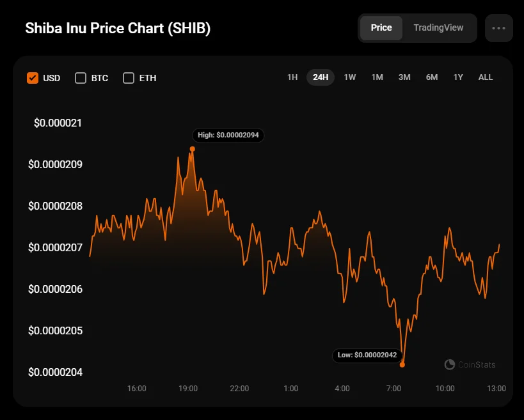Switch to the TradingView tab
The width and height of the screenshot is (524, 420).
click(x=438, y=28)
